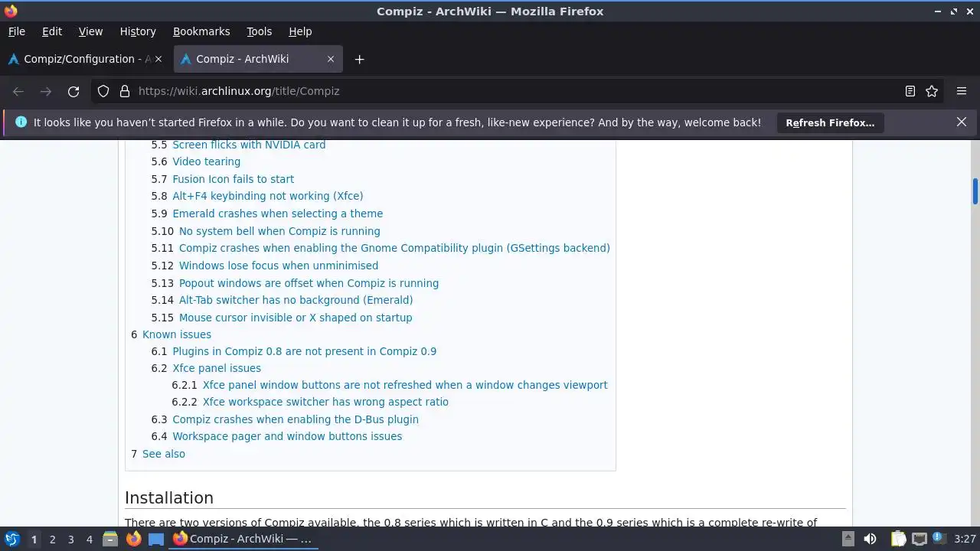
Task: Open the View menu
Action: point(90,31)
